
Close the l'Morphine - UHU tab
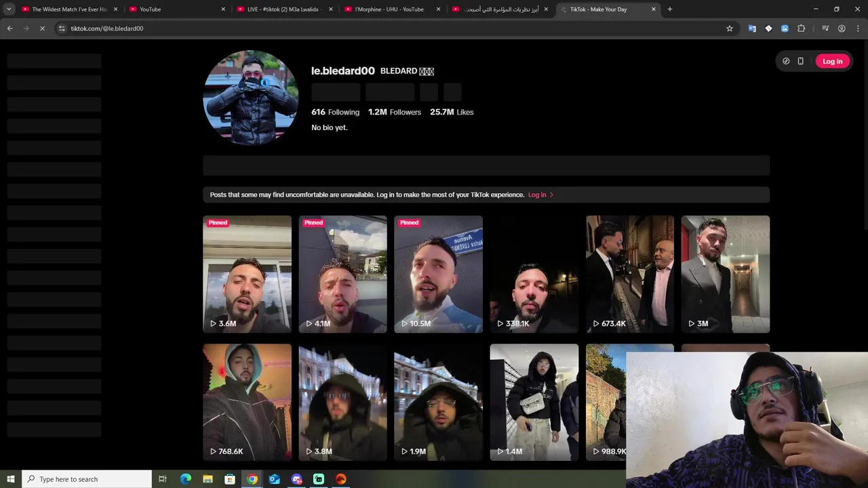(x=438, y=9)
